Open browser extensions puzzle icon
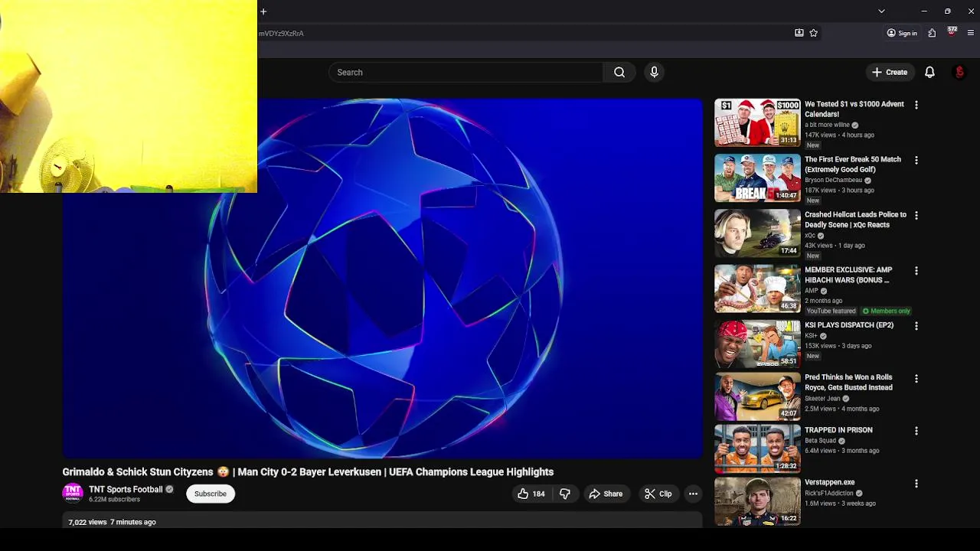This screenshot has height=551, width=980. point(932,33)
